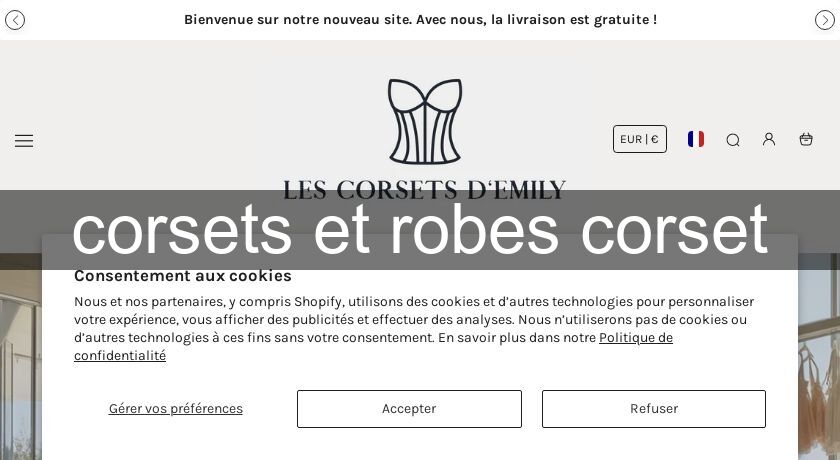Click the free delivery announcement text

420,20
